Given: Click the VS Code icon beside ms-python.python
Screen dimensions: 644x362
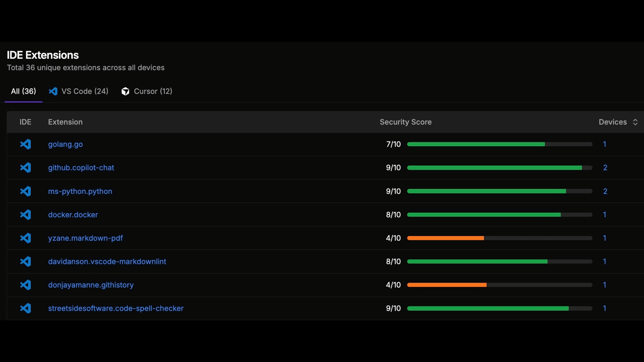Looking at the screenshot, I should pyautogui.click(x=25, y=191).
